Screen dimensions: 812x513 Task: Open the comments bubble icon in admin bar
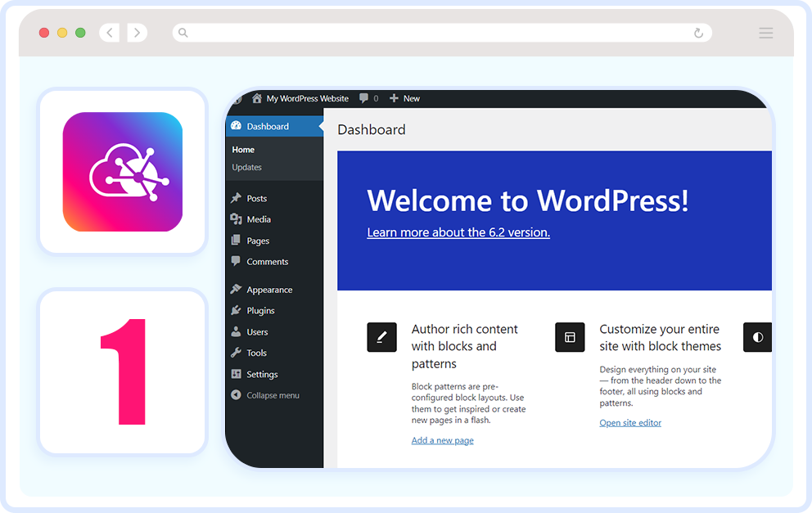point(363,98)
